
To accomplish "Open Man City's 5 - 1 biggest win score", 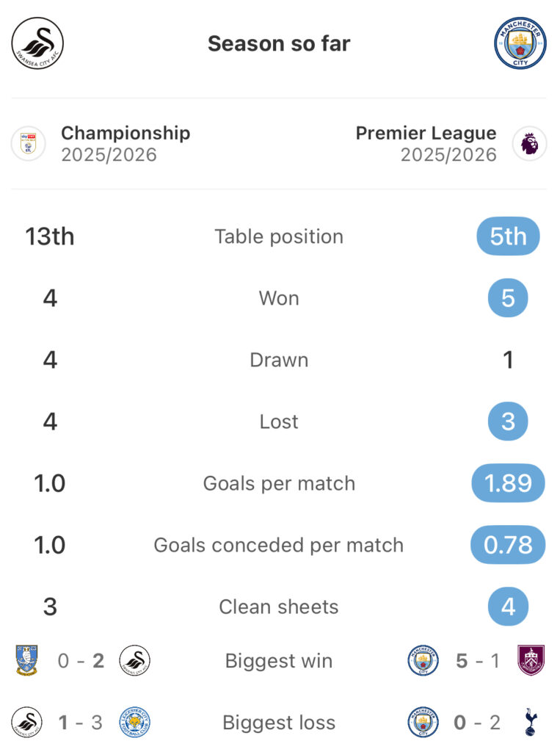I will point(477,661).
